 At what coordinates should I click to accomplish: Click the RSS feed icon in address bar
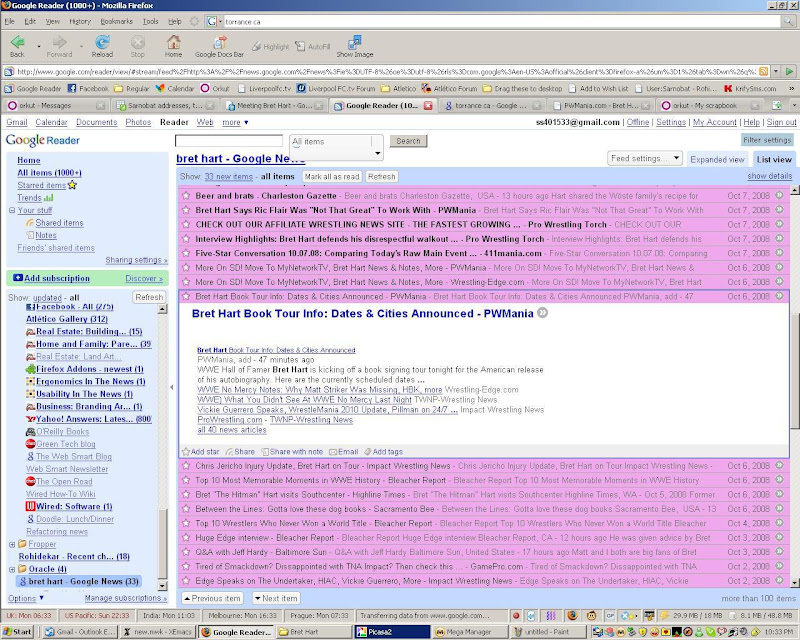(764, 71)
